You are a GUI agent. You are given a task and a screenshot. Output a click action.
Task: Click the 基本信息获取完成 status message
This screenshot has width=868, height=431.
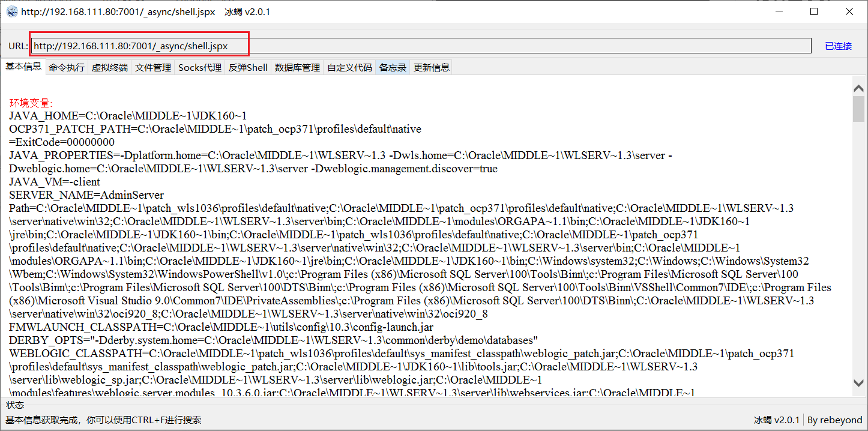pyautogui.click(x=103, y=420)
